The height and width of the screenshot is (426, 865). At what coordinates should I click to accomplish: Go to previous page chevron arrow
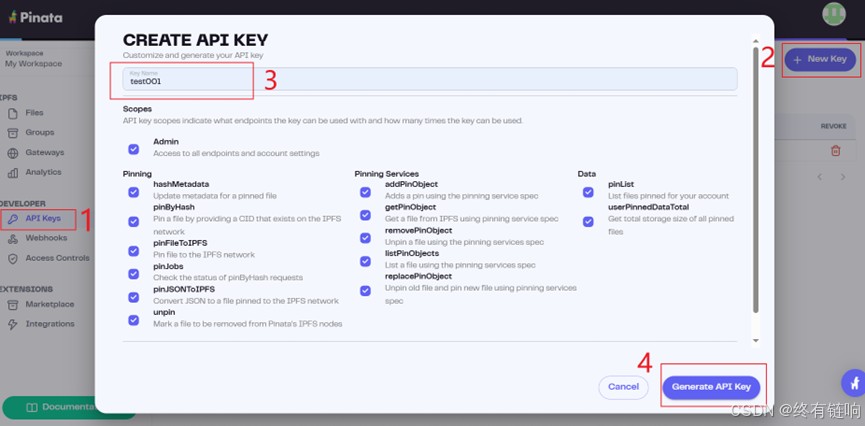(819, 177)
